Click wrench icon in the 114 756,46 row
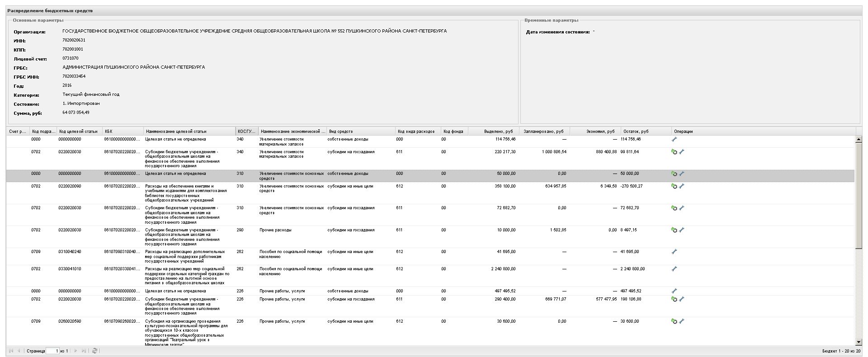The image size is (868, 357). pos(674,140)
